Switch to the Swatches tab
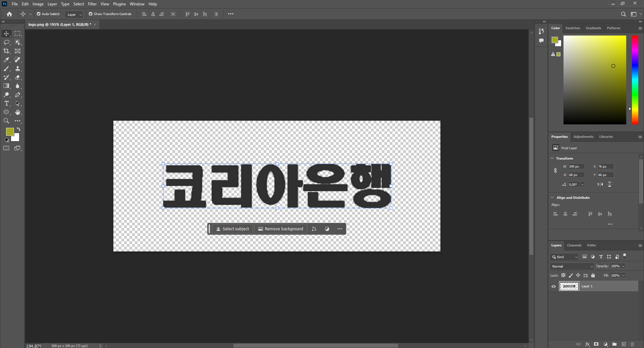This screenshot has height=348, width=644. (x=573, y=28)
